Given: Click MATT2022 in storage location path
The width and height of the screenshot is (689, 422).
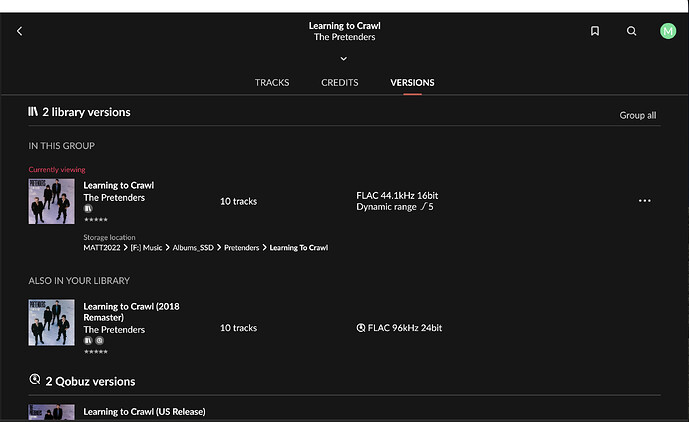Looking at the screenshot, I should tap(102, 248).
